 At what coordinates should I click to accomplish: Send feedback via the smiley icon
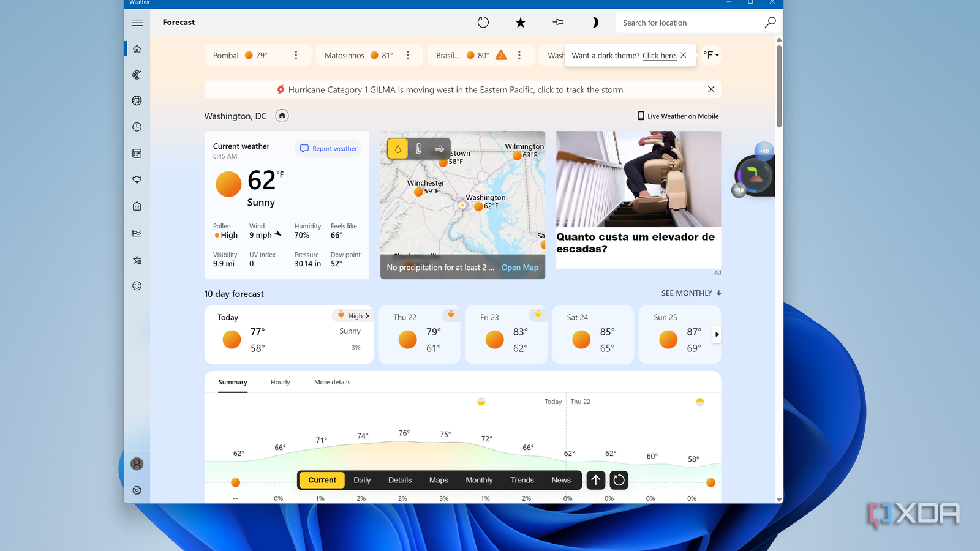pos(137,285)
